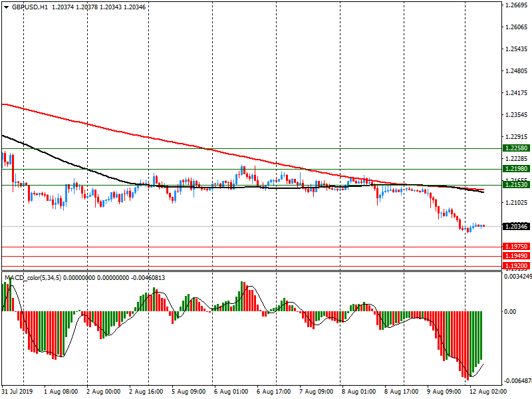Screen dimensions: 532x399
Task: Click the 7 Aug 09:00 time label
Action: pos(317,392)
